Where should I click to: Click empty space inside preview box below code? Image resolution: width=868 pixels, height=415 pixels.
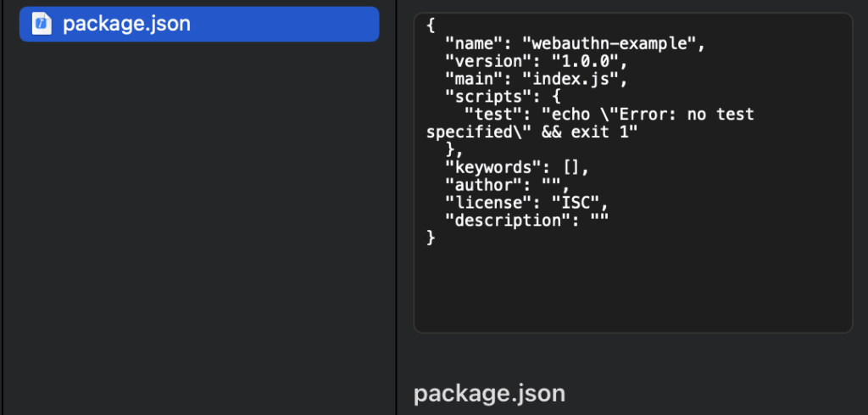632,289
